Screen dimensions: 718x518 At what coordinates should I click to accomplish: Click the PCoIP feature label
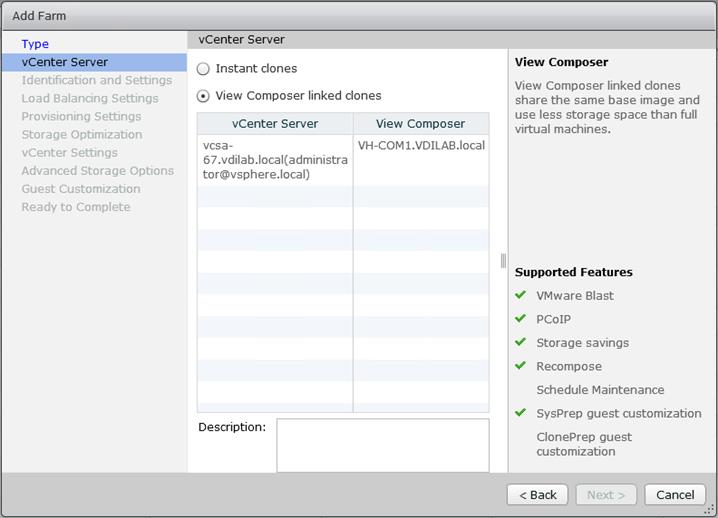553,319
